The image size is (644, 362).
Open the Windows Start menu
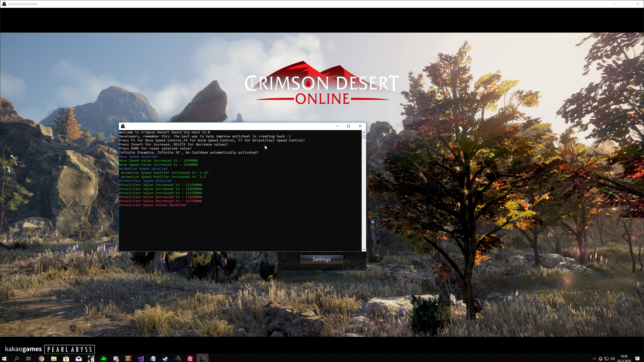click(x=4, y=358)
